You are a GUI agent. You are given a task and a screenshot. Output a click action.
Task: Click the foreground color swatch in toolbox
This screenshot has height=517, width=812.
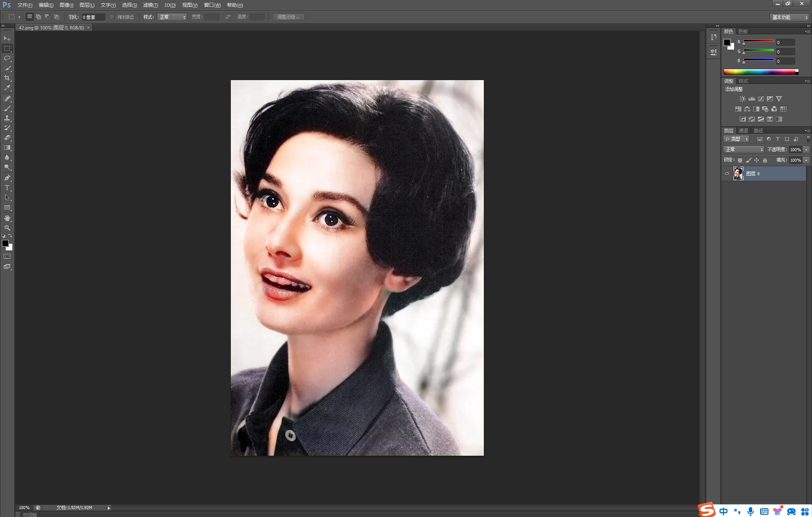coord(5,244)
